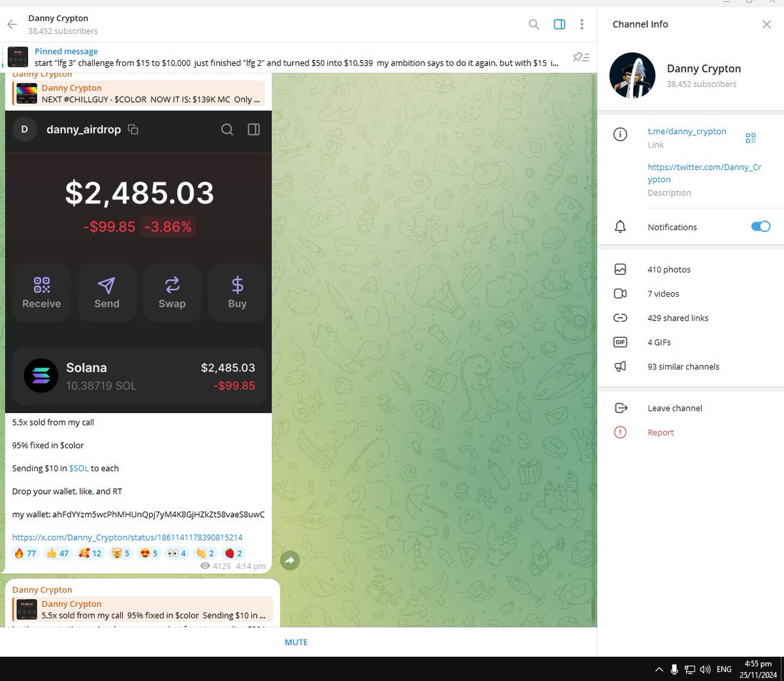
Task: Click the views count 4129 on message
Action: coord(216,566)
